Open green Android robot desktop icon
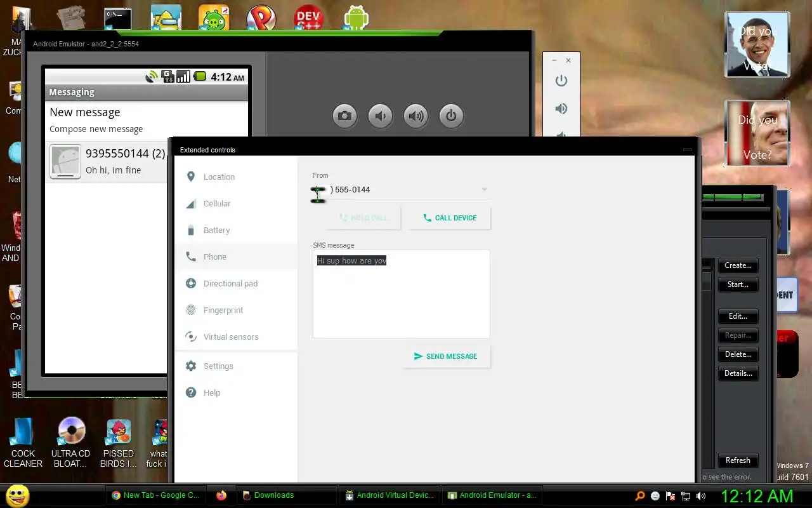 357,18
